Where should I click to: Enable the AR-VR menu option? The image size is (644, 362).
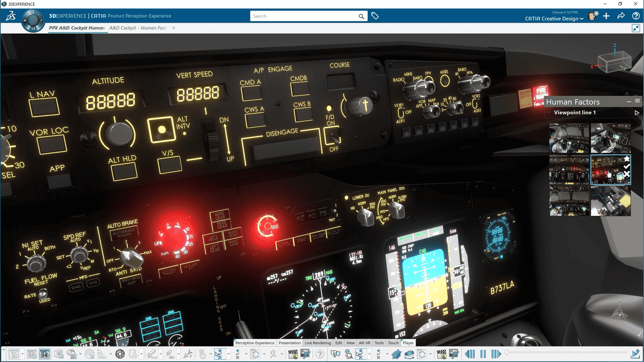pos(363,343)
